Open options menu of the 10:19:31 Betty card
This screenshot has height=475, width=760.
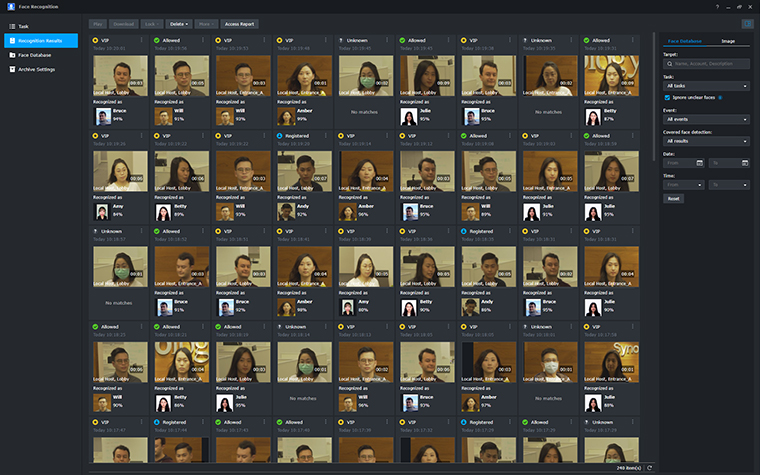(633, 40)
